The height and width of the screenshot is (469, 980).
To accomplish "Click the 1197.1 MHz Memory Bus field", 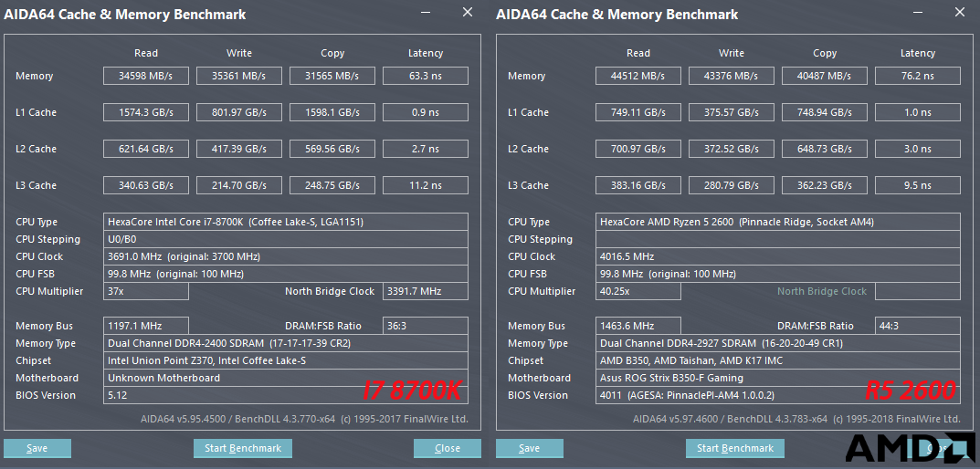I will [x=145, y=326].
